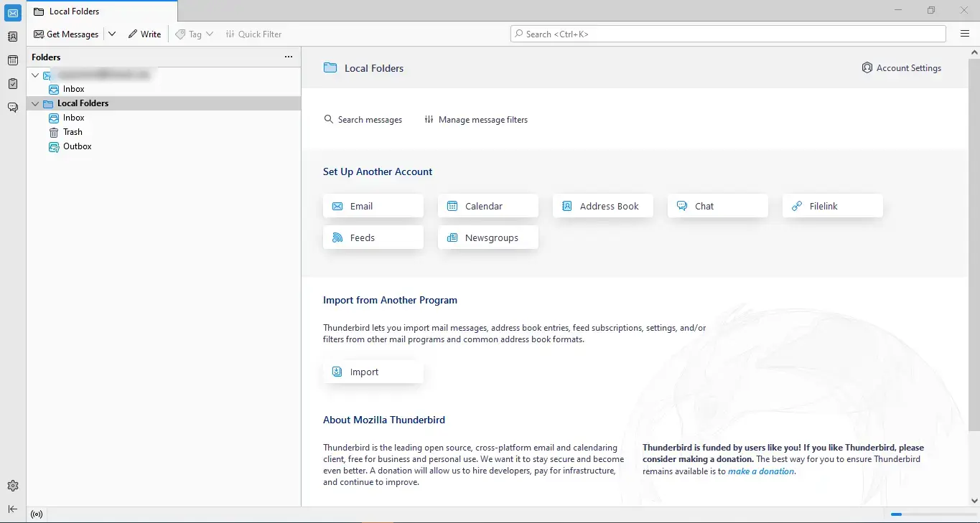This screenshot has height=523, width=980.
Task: Click the online status icon in status bar
Action: click(x=37, y=514)
